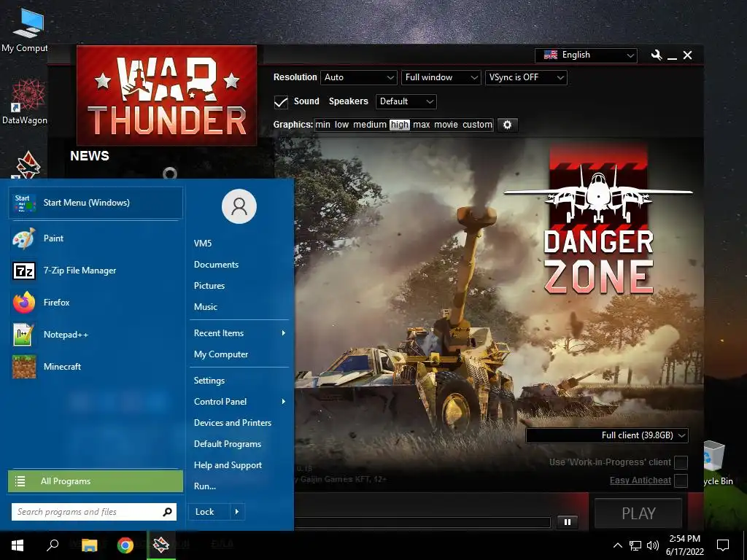Set graphics preset to low
Image resolution: width=747 pixels, height=560 pixels.
[341, 125]
